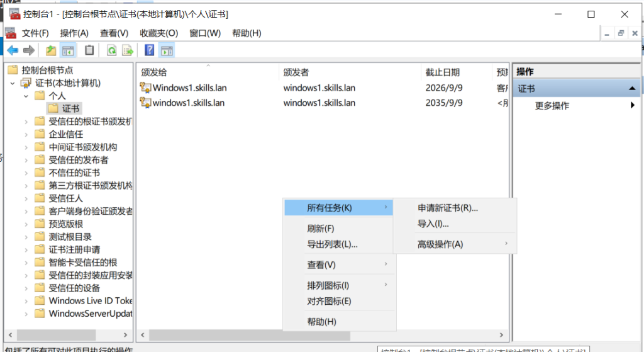Select the 企业信任 folder in tree
644x352 pixels.
(66, 134)
